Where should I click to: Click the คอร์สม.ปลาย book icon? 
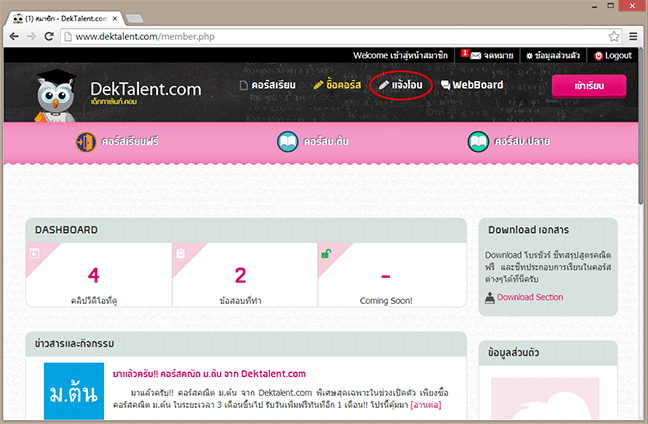coord(479,143)
